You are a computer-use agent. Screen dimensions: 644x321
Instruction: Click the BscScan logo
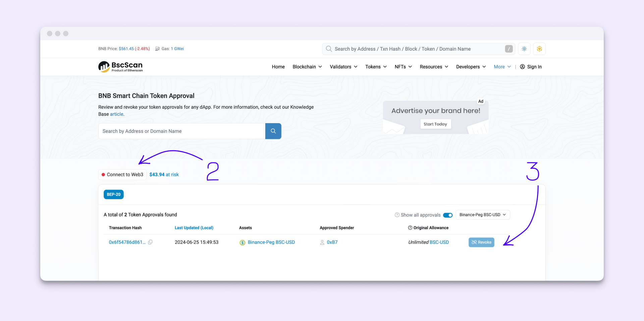120,66
